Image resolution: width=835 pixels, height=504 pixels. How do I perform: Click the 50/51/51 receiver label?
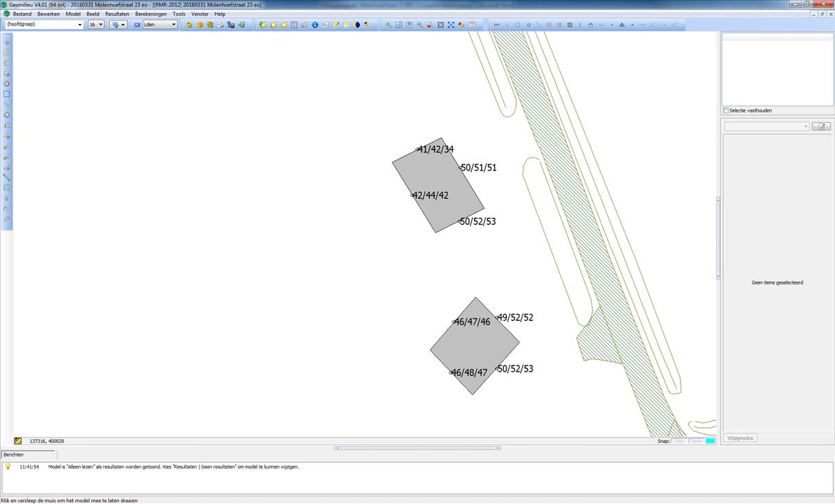click(x=479, y=167)
